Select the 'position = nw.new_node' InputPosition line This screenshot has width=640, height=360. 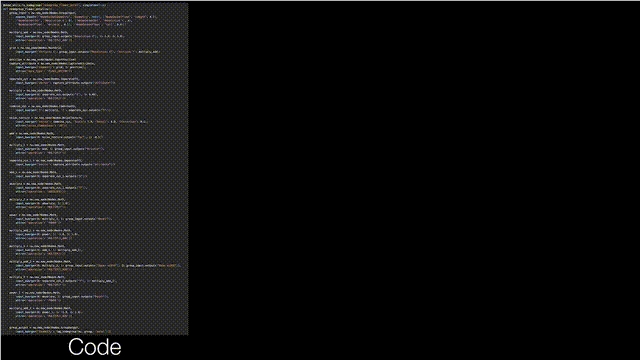point(42,60)
